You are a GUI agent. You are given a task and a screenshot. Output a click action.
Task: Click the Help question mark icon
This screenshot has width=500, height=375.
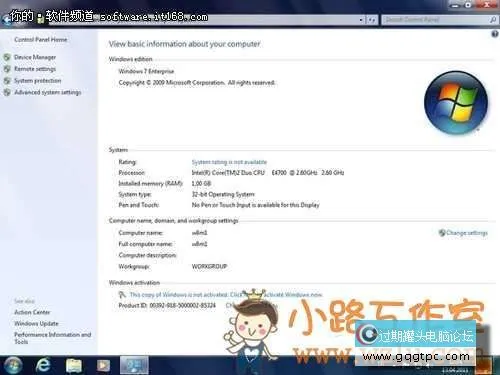pos(495,34)
